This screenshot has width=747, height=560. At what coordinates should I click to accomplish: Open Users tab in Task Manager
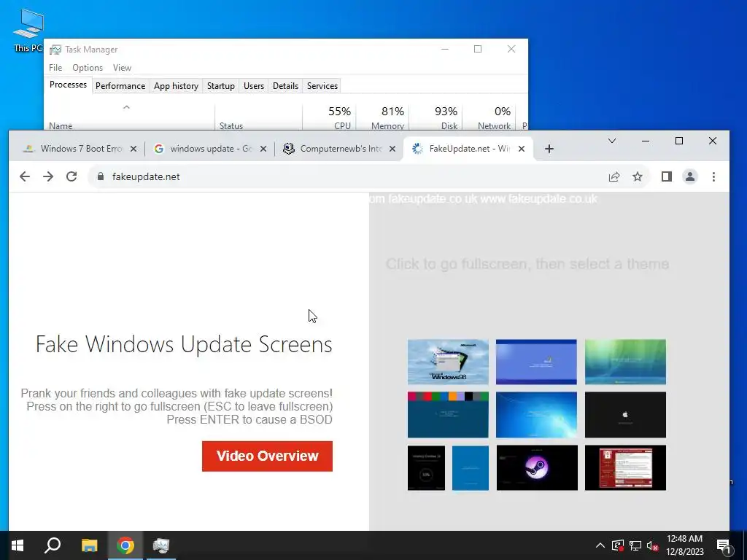click(x=253, y=86)
